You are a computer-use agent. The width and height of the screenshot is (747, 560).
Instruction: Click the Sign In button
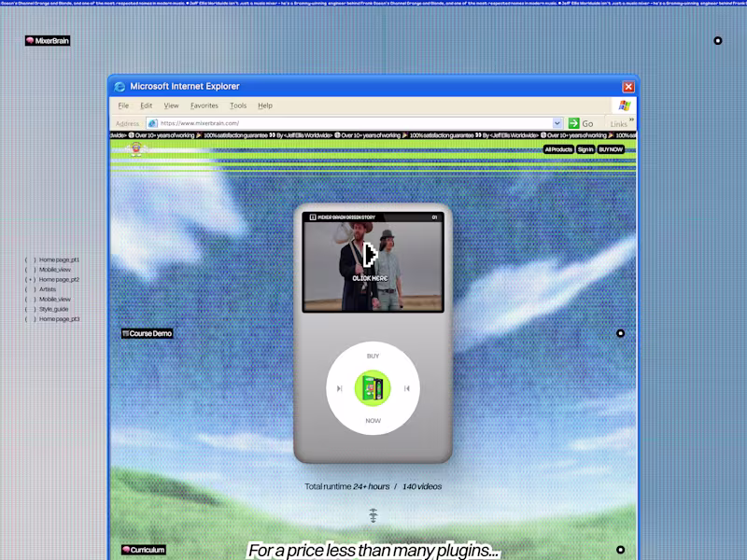[x=585, y=149]
